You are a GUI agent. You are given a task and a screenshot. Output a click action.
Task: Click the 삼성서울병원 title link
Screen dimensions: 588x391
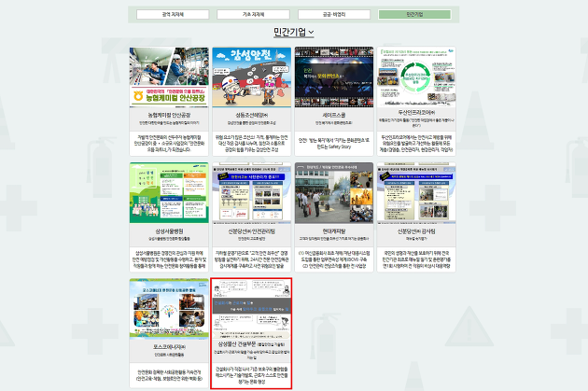pos(169,231)
